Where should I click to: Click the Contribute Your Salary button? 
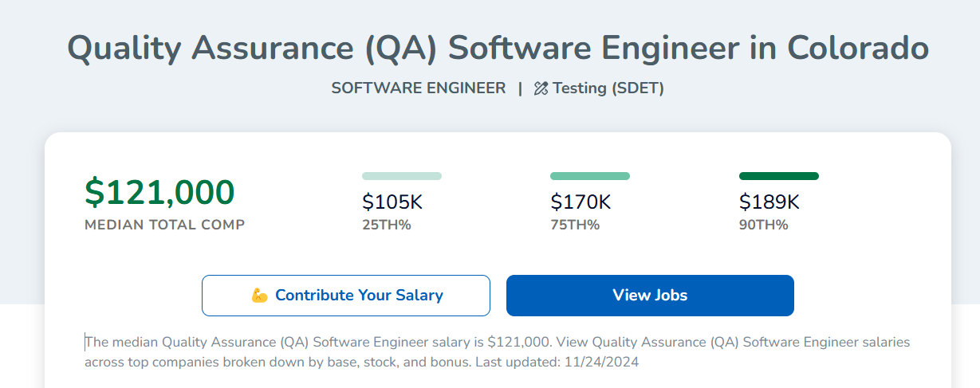pos(346,296)
